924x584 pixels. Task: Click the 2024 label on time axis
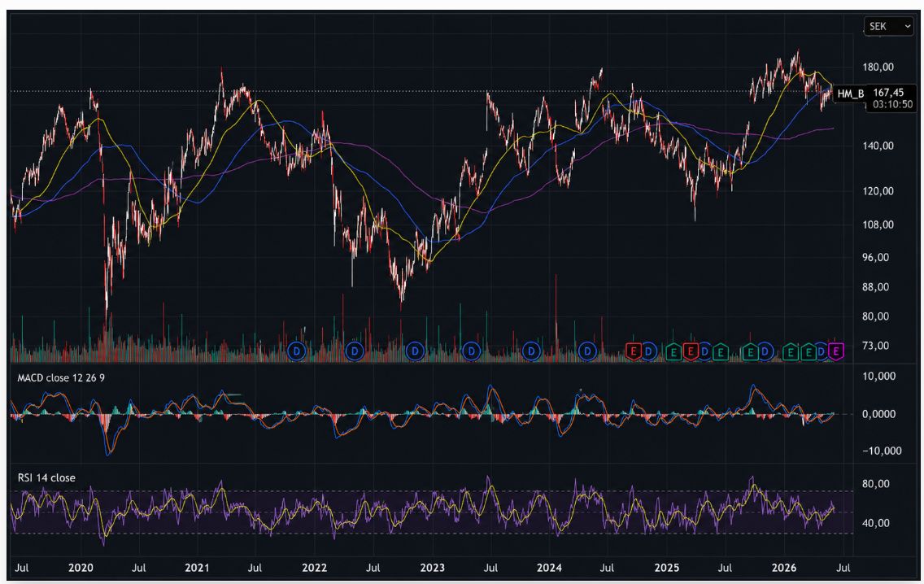click(549, 568)
